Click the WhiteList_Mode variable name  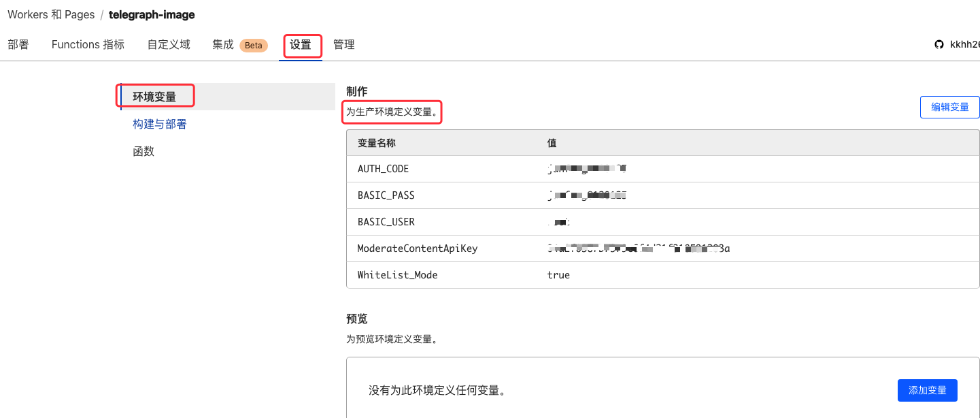point(398,275)
